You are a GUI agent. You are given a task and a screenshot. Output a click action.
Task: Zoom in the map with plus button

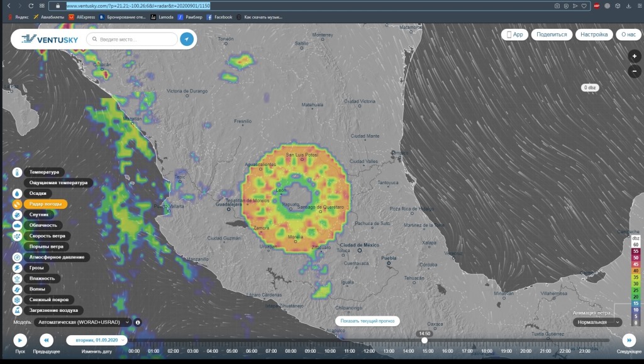pos(634,56)
